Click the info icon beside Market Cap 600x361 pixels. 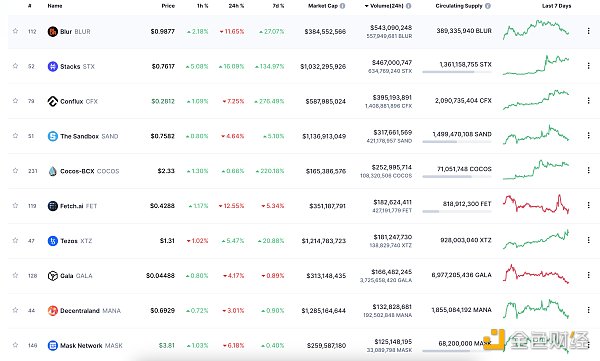pos(342,6)
